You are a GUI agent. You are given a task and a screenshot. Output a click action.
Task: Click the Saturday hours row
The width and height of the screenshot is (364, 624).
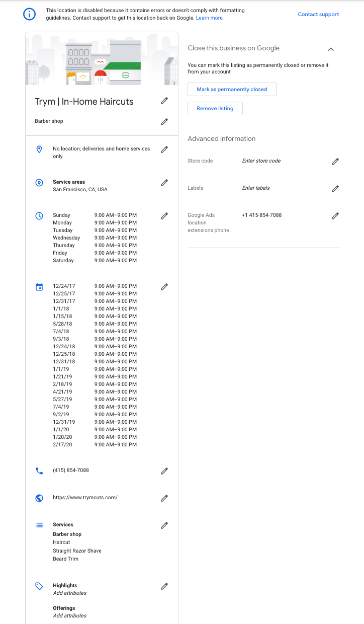[95, 261]
